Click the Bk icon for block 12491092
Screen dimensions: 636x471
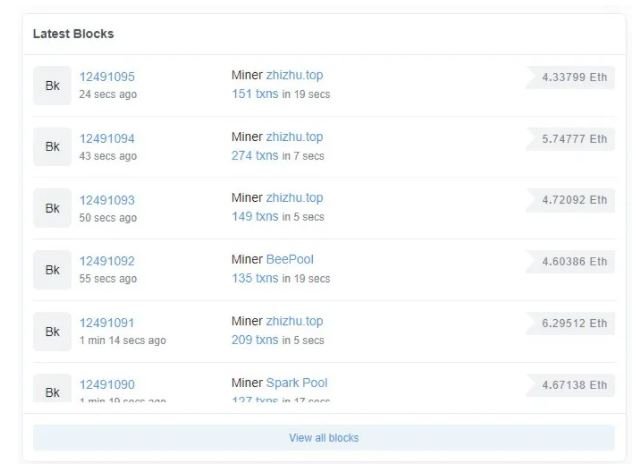(x=52, y=270)
